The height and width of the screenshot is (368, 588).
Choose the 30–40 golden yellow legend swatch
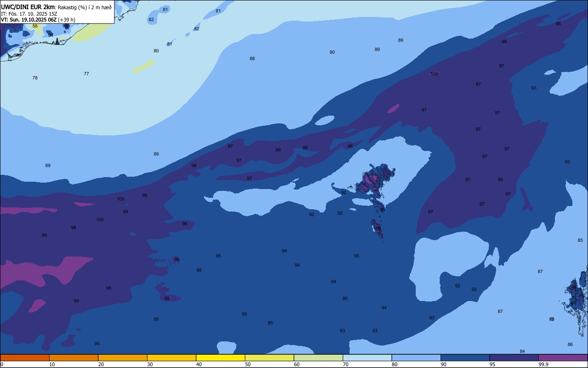[171, 357]
